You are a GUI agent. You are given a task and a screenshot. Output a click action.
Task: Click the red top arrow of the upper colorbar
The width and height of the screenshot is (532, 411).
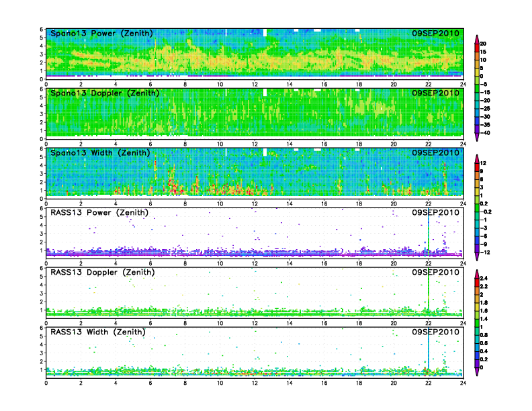pyautogui.click(x=477, y=38)
